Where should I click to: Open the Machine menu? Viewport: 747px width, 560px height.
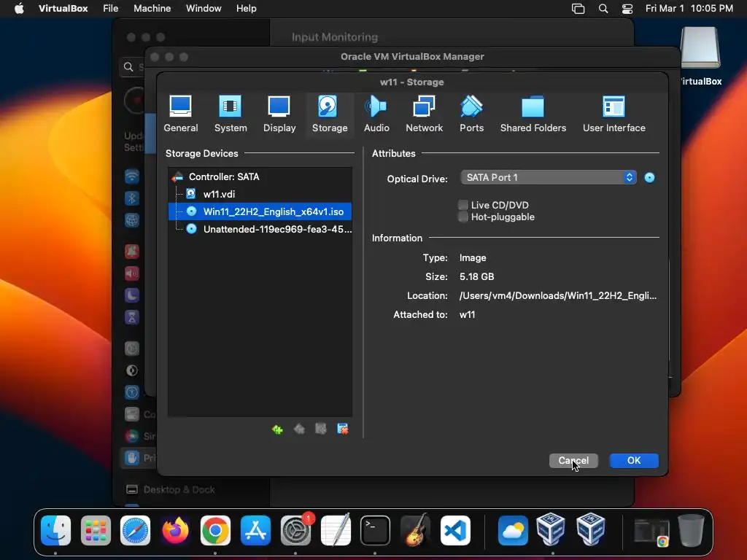(x=152, y=9)
